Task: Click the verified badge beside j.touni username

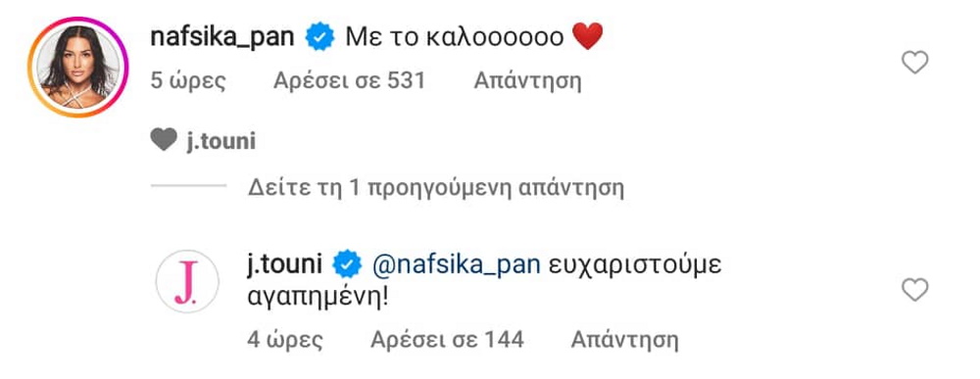Action: click(x=347, y=265)
